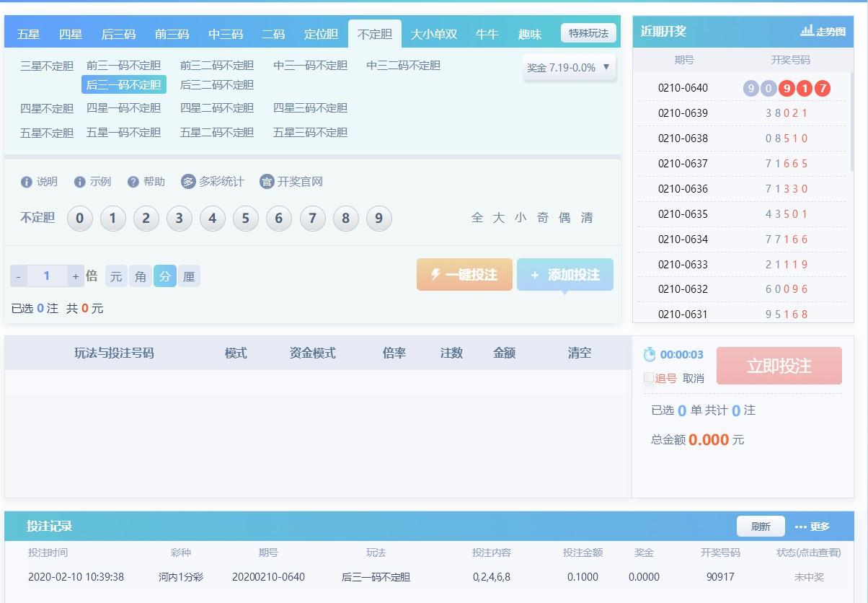Screen dimensions: 868x603
Task: Add the bet with 添加投注
Action: pos(565,275)
